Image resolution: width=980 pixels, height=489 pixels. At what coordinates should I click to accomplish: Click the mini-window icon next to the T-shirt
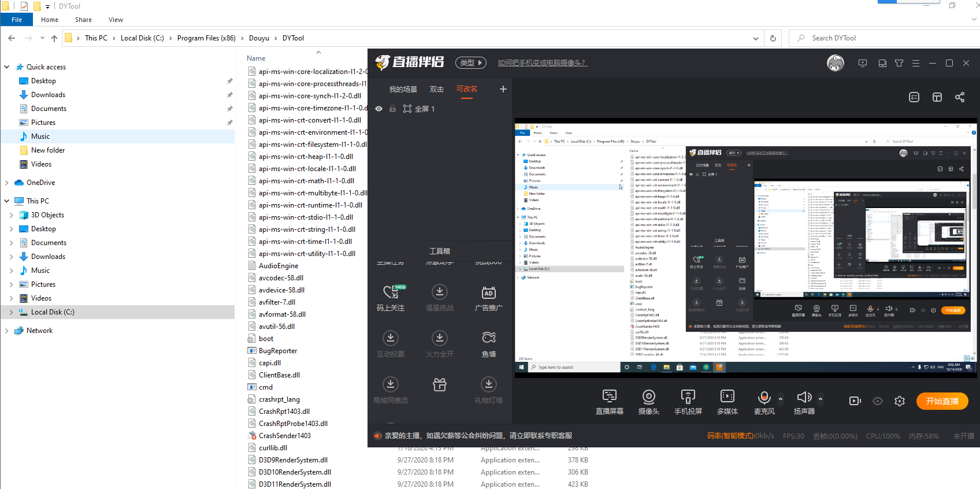882,63
